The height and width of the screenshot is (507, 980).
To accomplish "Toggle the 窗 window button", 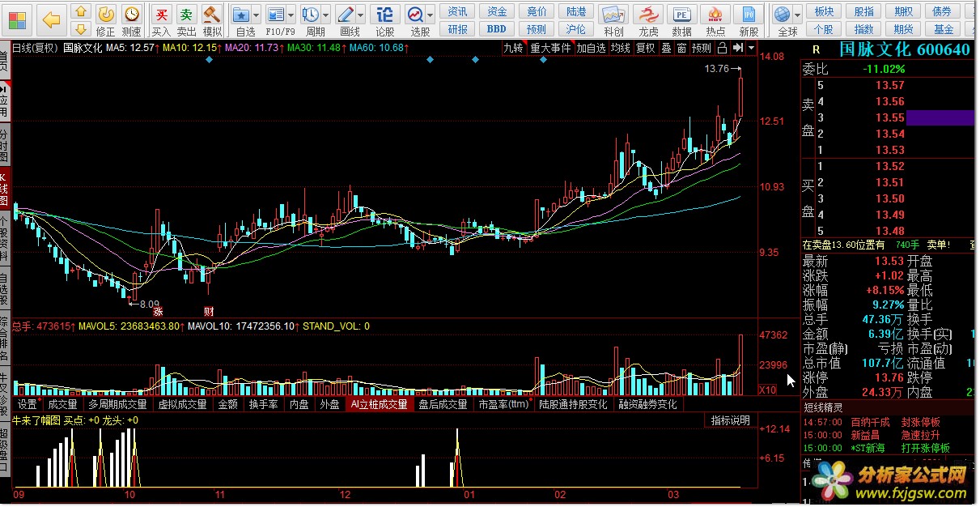I will (682, 48).
